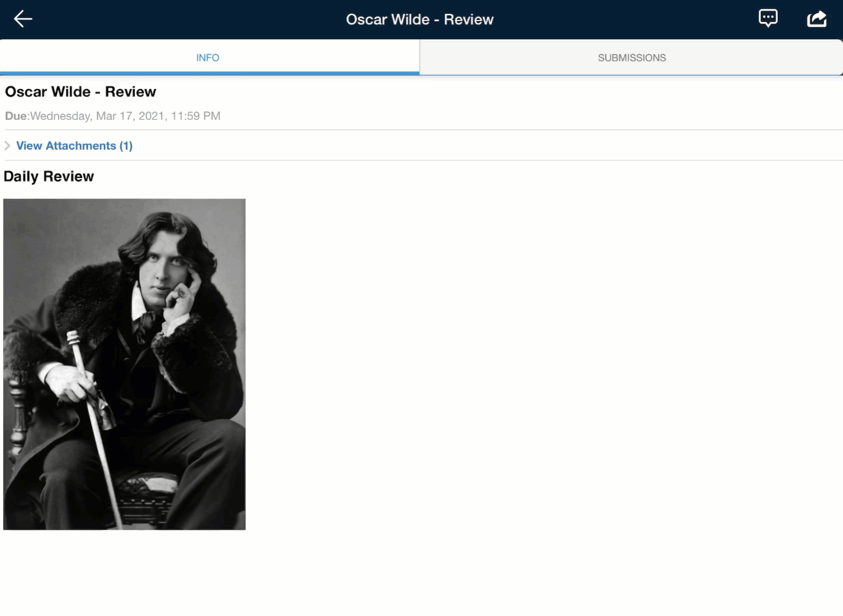The width and height of the screenshot is (843, 616).
Task: Tap the black-and-white portrait photo
Action: 124,364
